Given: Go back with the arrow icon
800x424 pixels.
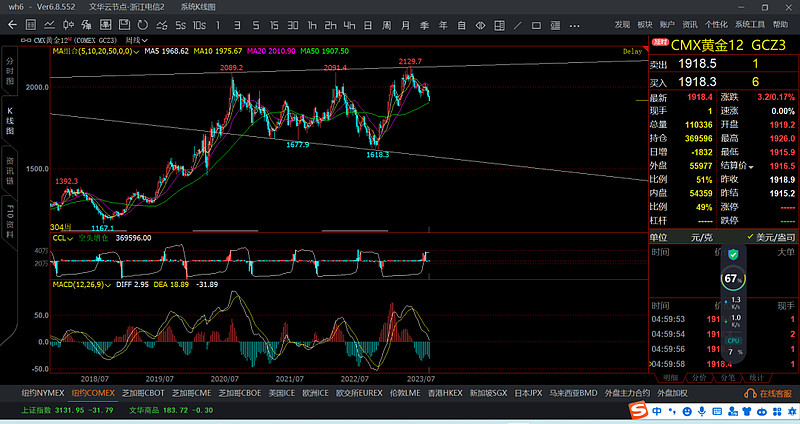Looking at the screenshot, I should click(13, 24).
